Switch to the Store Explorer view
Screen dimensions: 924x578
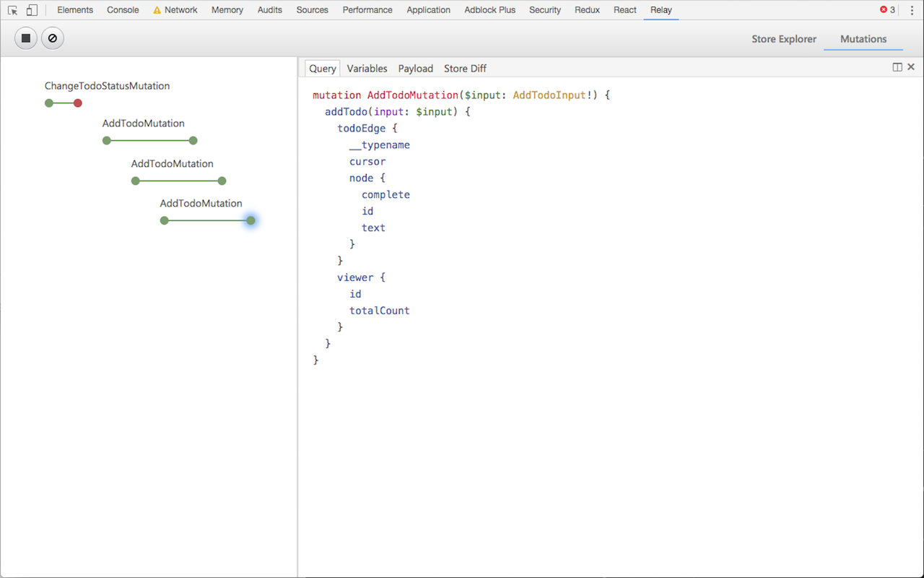[x=784, y=39]
